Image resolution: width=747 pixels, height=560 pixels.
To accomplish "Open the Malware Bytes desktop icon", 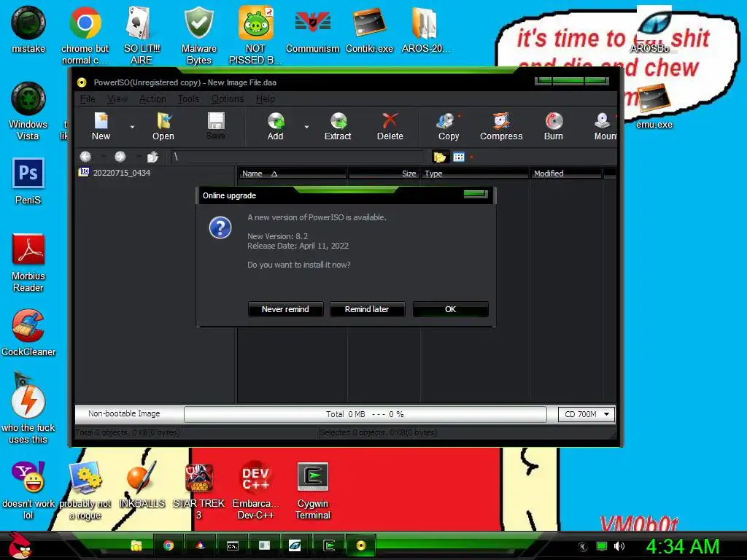I will 199,36.
